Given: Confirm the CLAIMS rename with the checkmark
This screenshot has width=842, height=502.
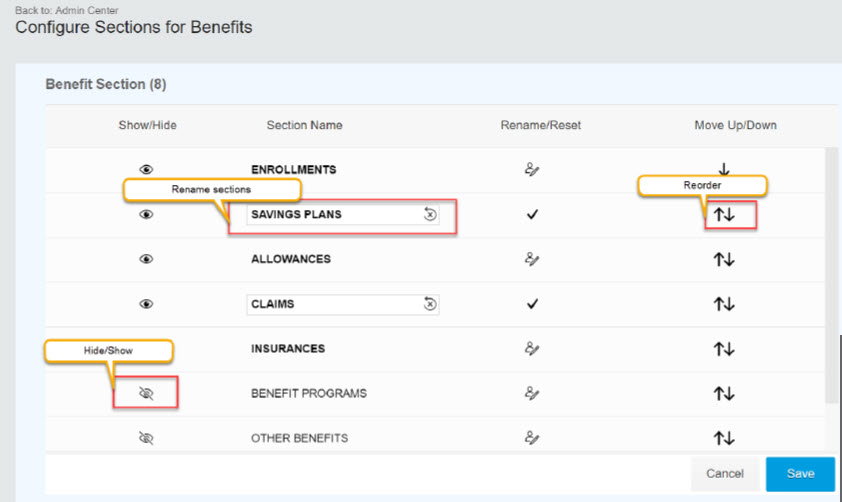Looking at the screenshot, I should 532,304.
